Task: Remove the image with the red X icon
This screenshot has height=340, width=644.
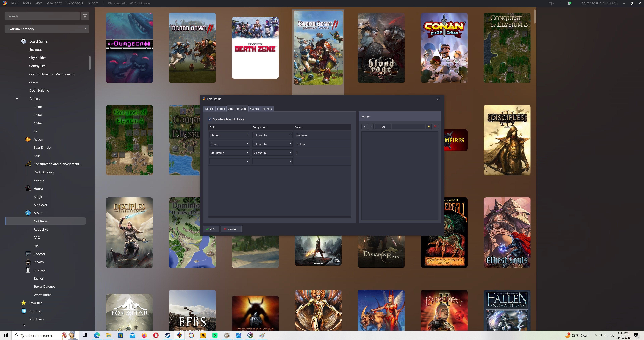Action: (435, 126)
